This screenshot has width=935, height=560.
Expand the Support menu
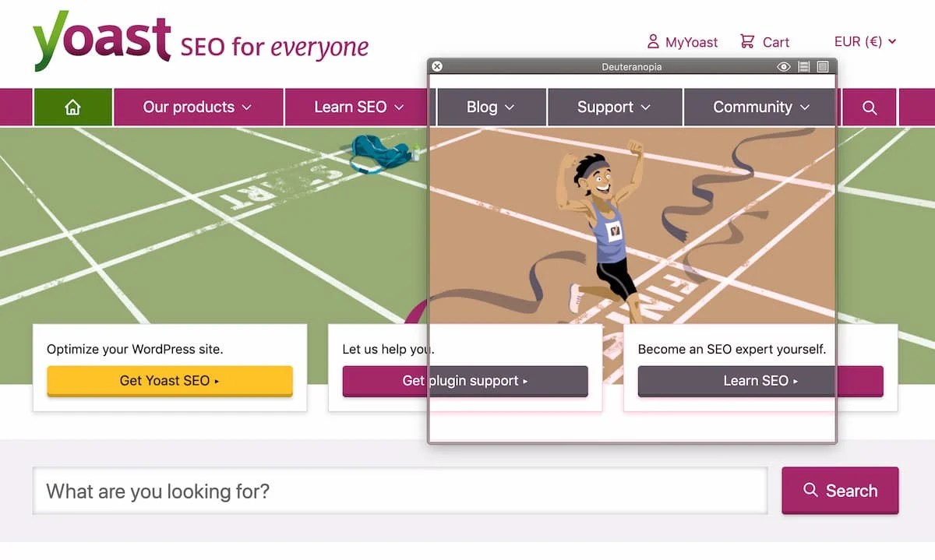[614, 107]
